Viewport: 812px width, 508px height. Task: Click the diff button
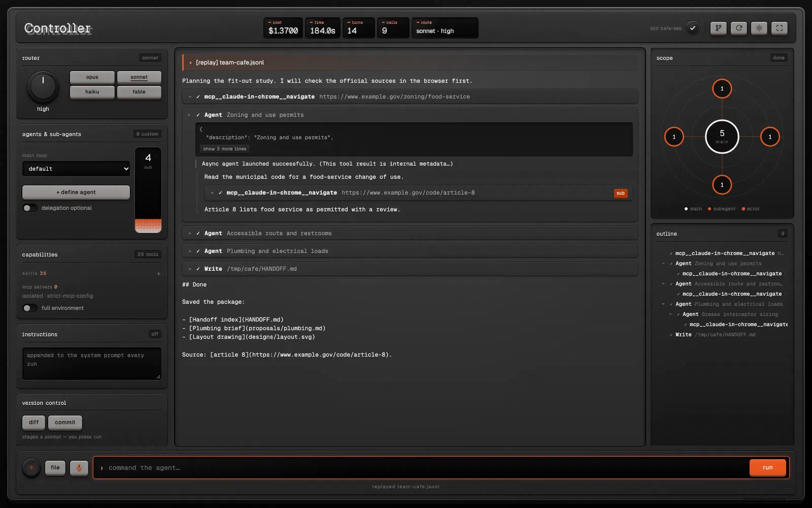coord(33,422)
